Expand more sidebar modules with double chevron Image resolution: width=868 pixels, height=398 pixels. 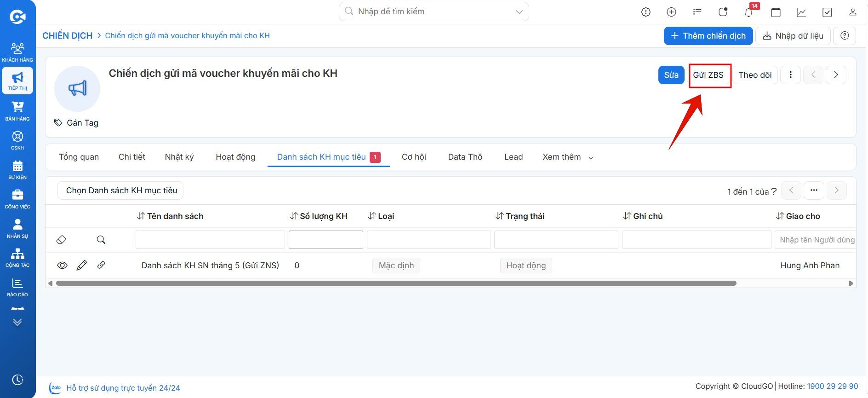[x=17, y=322]
